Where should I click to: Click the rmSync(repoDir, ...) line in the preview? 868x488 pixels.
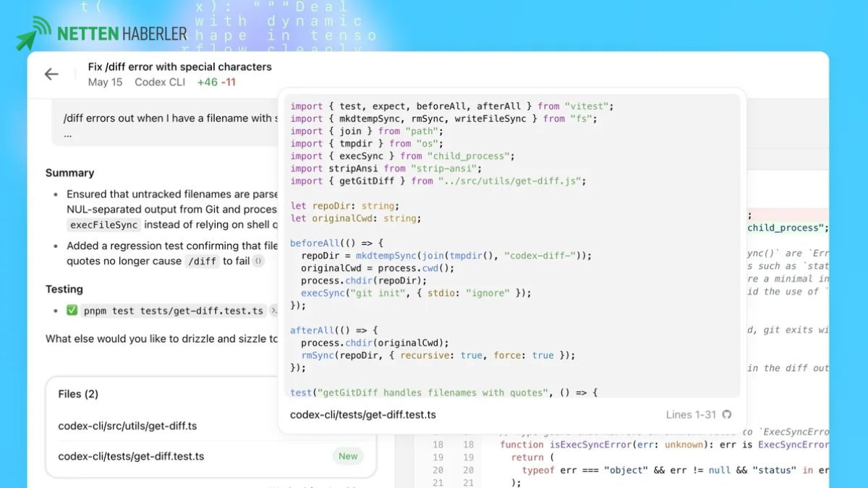[x=438, y=355]
